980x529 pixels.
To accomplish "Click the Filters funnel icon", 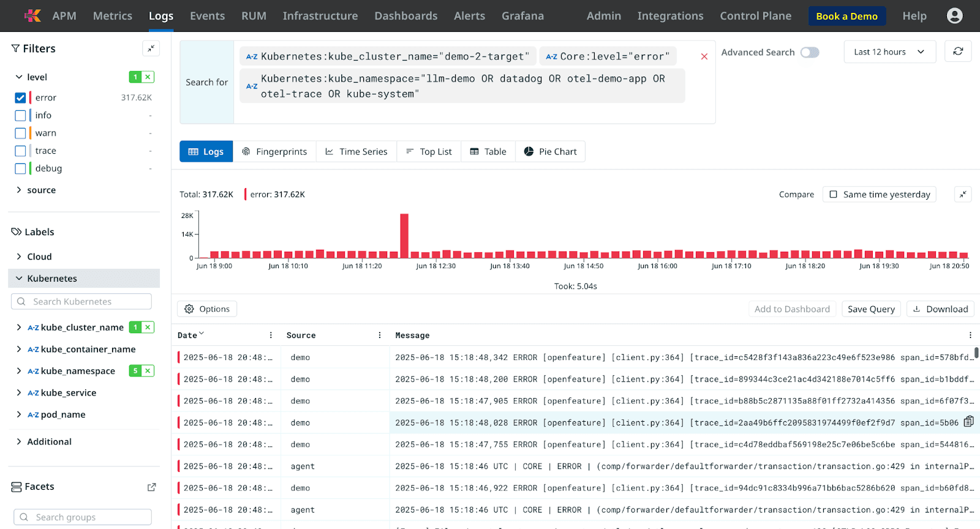I will click(x=16, y=48).
